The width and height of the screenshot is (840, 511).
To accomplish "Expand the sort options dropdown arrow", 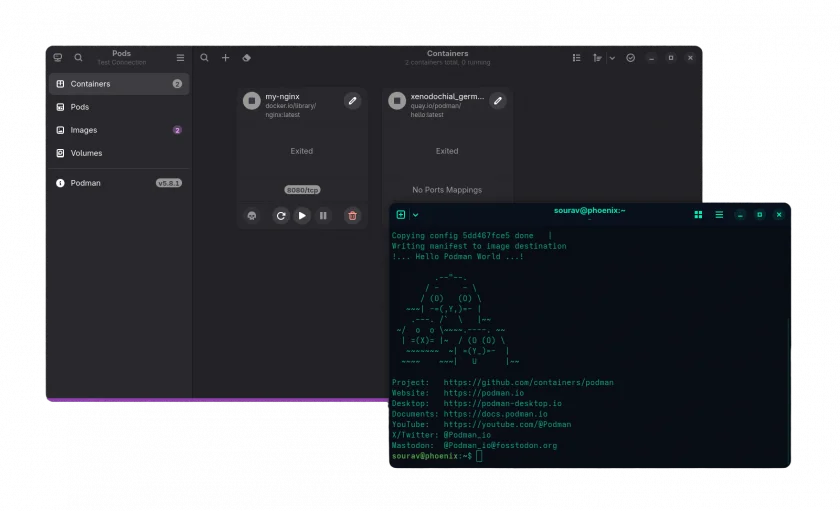I will pos(612,58).
